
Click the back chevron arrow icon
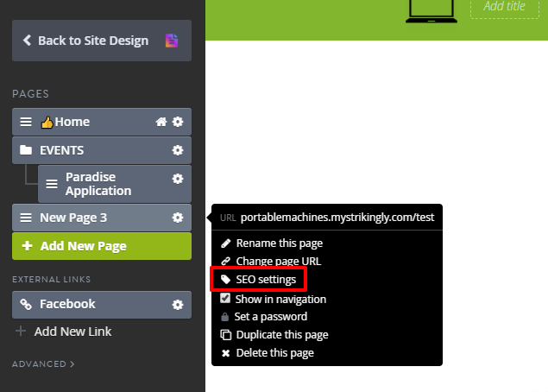pos(28,41)
